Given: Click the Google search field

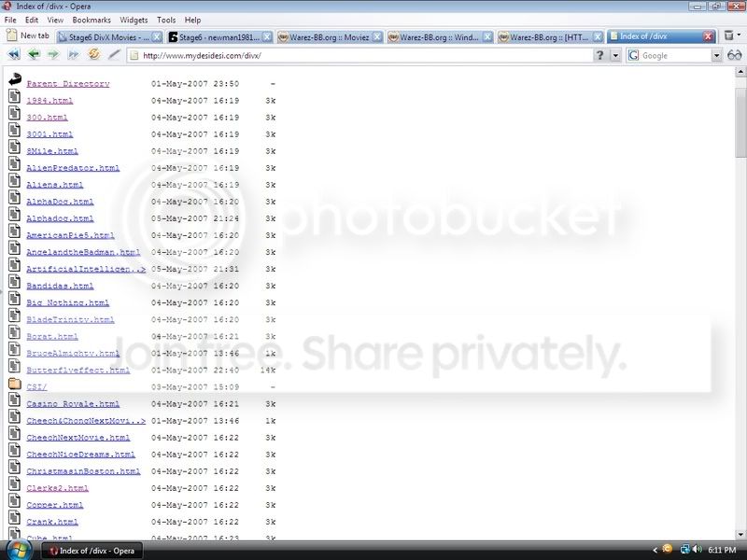Looking at the screenshot, I should pos(673,56).
